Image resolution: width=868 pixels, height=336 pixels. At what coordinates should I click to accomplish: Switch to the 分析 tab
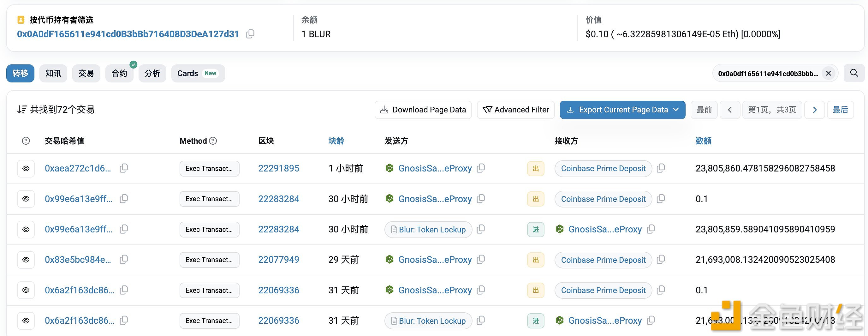152,73
